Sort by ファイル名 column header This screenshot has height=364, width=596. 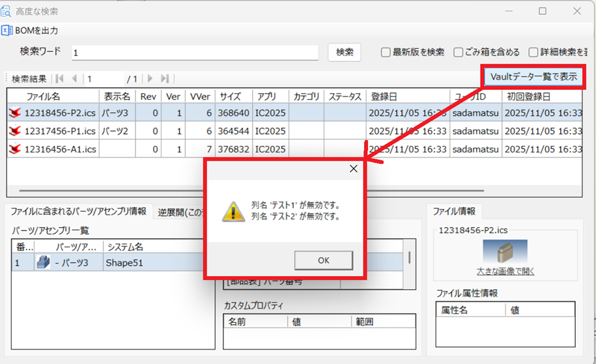(53, 96)
